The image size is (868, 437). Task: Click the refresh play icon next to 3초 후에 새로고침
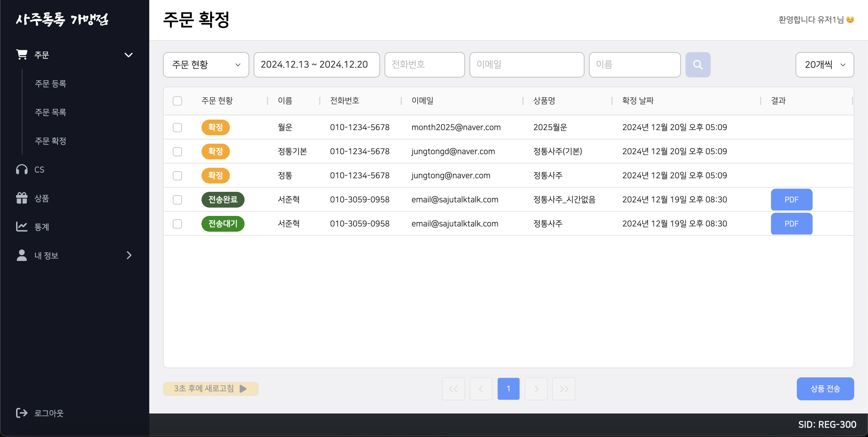(243, 389)
